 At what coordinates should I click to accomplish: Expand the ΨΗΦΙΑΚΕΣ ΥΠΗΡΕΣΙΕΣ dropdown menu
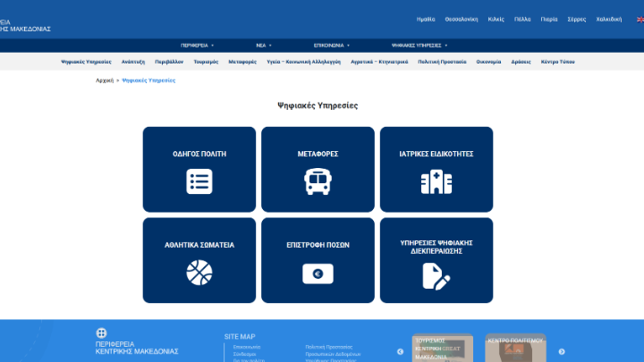click(419, 45)
